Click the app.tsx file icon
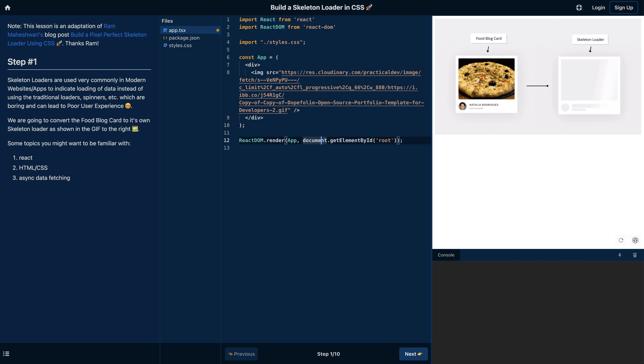 click(165, 30)
